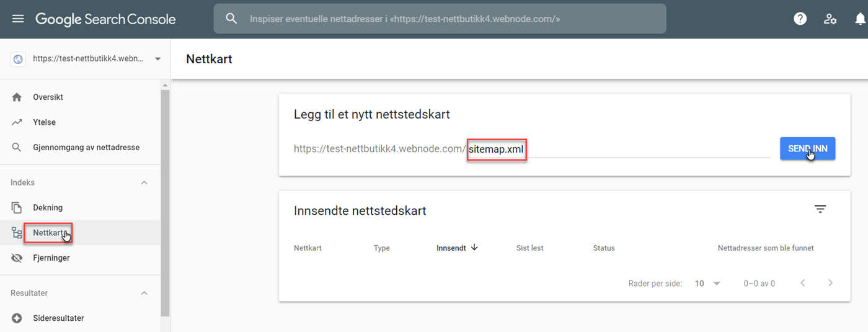Open the Help question mark icon
Image resolution: width=868 pixels, height=332 pixels.
point(800,19)
